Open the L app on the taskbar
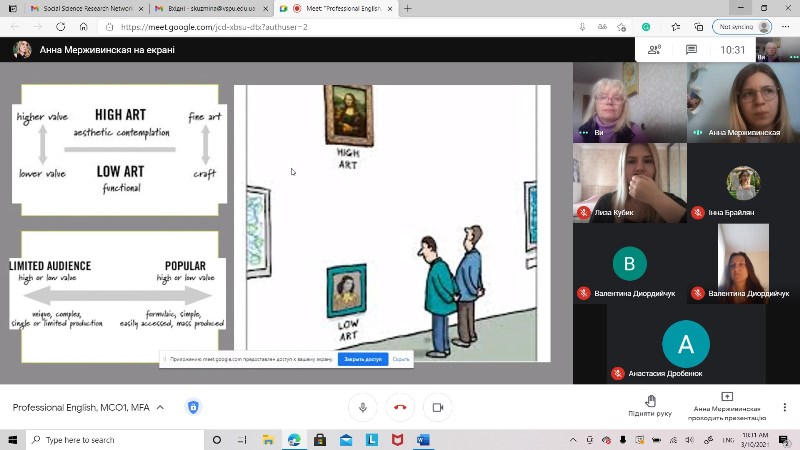 [372, 440]
